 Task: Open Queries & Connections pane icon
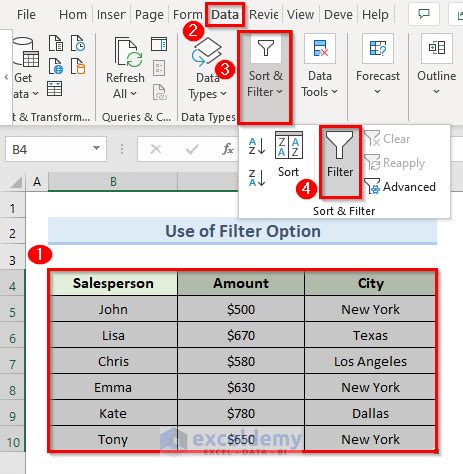(159, 44)
